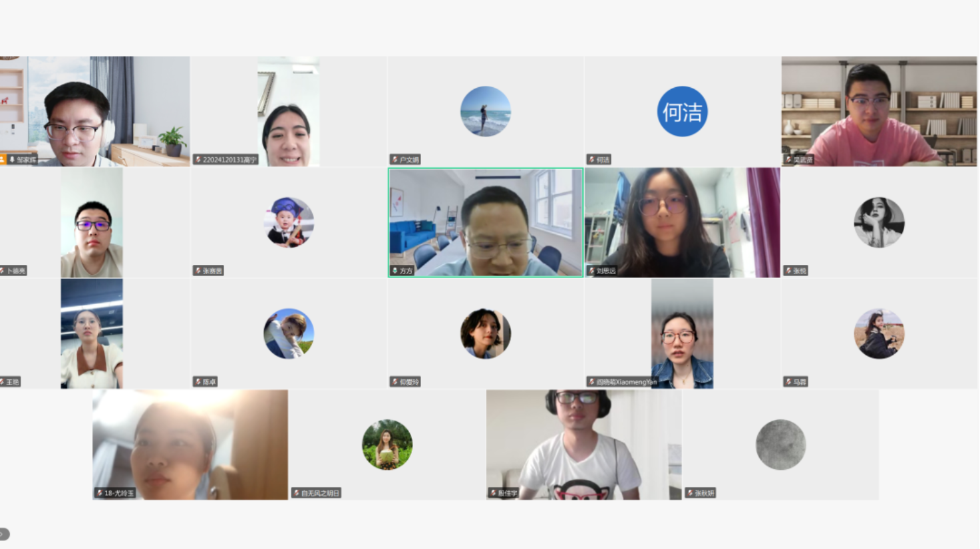Click the black-and-white portrait avatar of 张悦

[x=879, y=222]
